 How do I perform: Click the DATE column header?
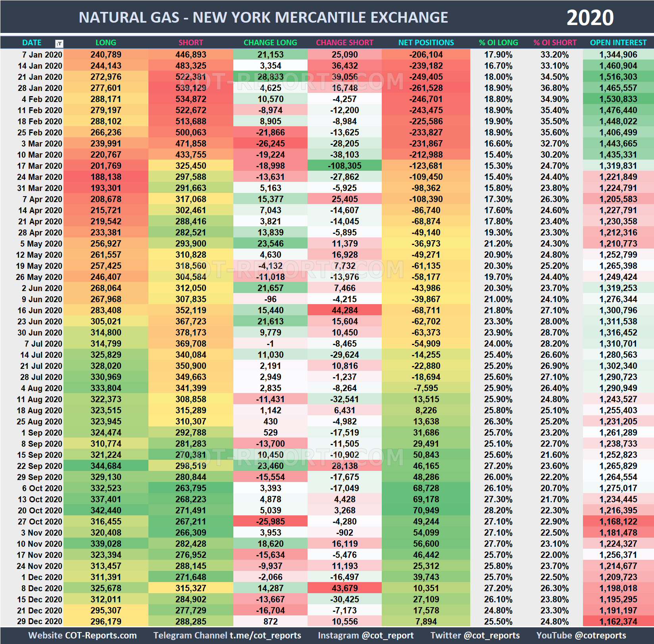tap(32, 42)
